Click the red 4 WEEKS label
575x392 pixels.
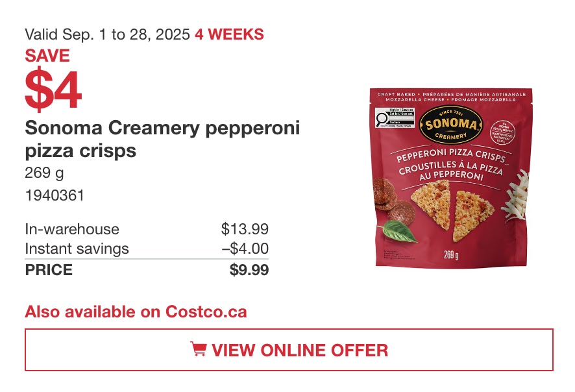[229, 34]
